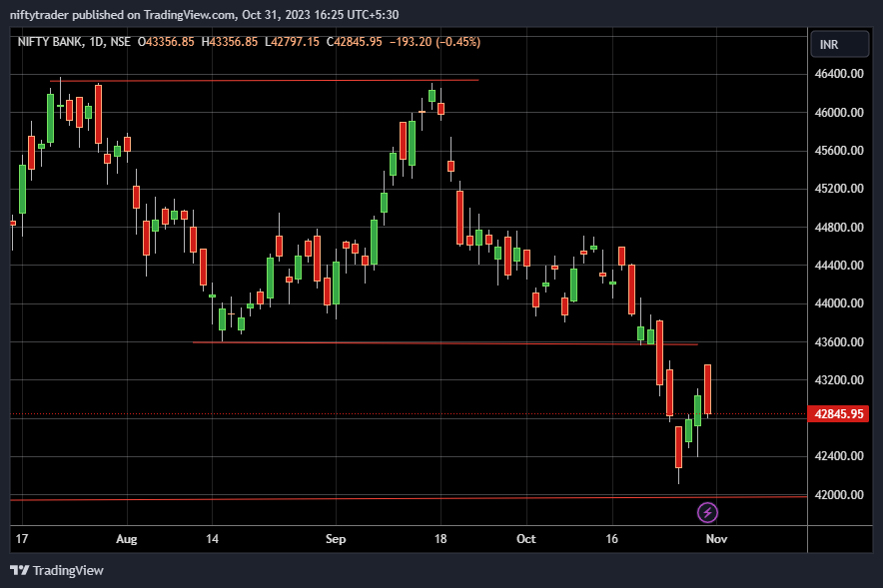Click the low value L42797.15
883x588 pixels.
(292, 42)
